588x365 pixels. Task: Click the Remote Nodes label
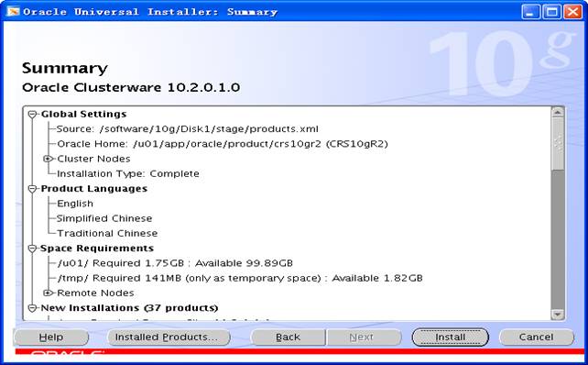pyautogui.click(x=95, y=293)
